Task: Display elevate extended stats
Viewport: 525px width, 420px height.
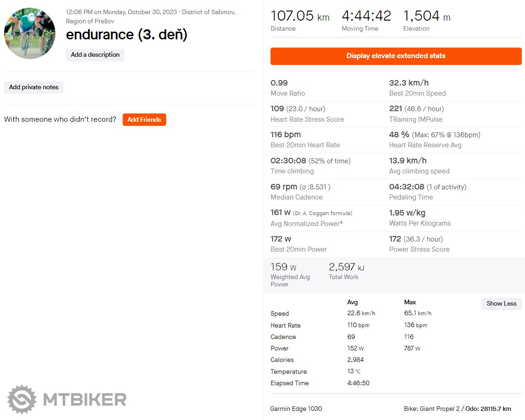Action: tap(396, 56)
